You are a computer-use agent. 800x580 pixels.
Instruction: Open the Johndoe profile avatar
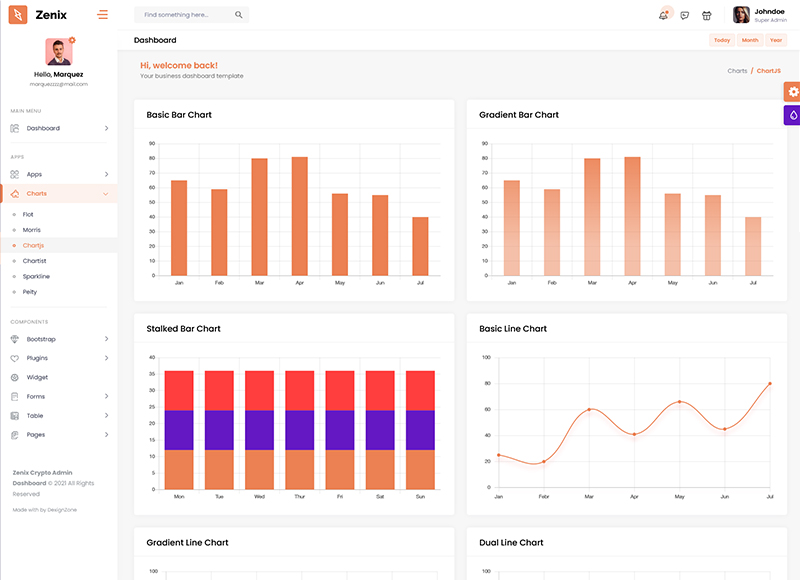pyautogui.click(x=742, y=15)
